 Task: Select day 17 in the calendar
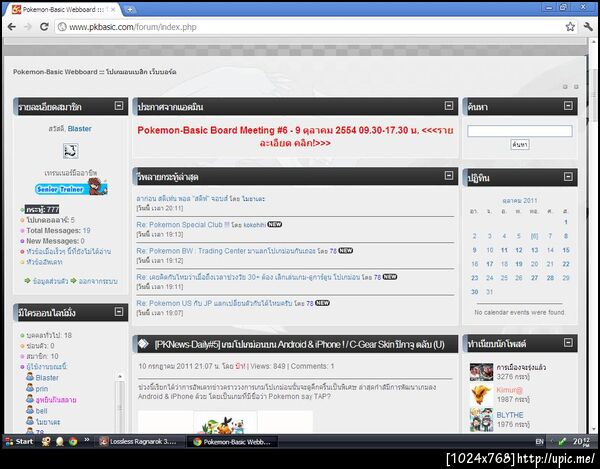point(490,264)
